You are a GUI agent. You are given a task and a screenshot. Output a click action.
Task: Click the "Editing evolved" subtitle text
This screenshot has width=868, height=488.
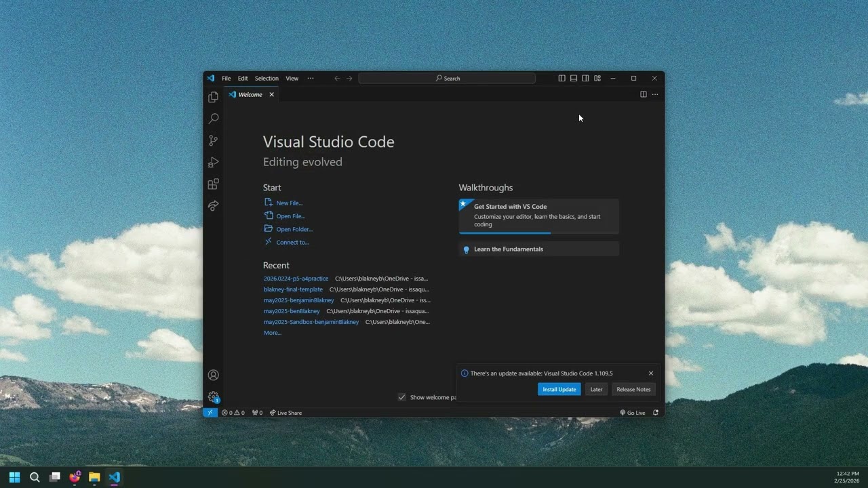[302, 162]
